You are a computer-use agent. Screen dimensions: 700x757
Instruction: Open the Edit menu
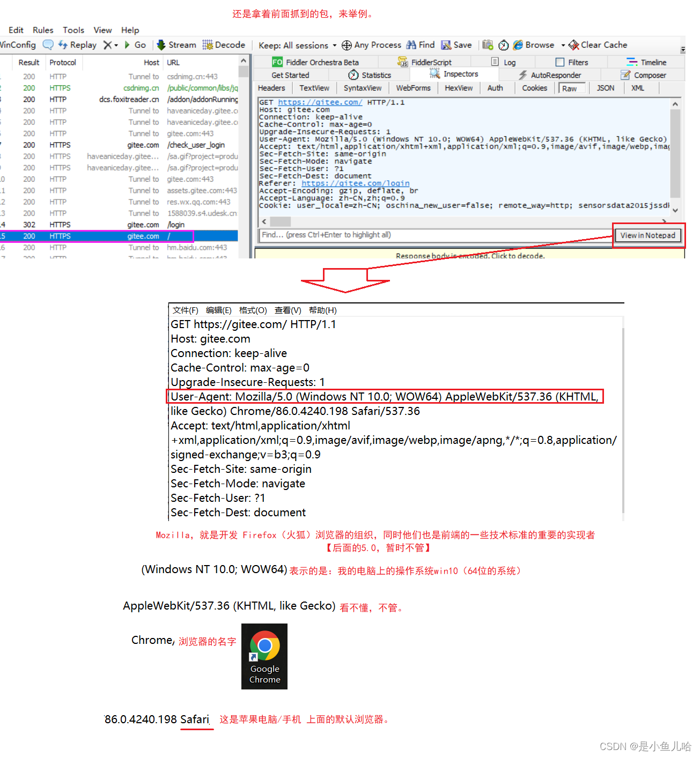coord(16,30)
